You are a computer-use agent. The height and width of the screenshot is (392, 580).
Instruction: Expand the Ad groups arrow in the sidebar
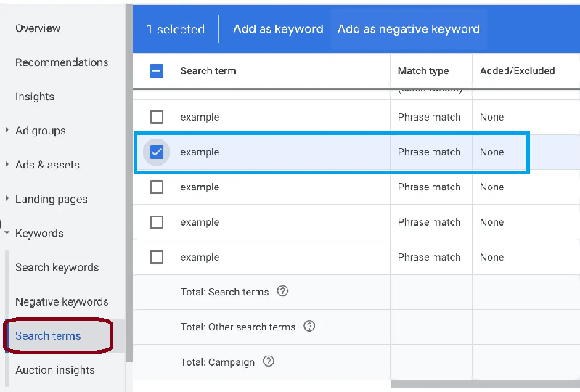7,130
